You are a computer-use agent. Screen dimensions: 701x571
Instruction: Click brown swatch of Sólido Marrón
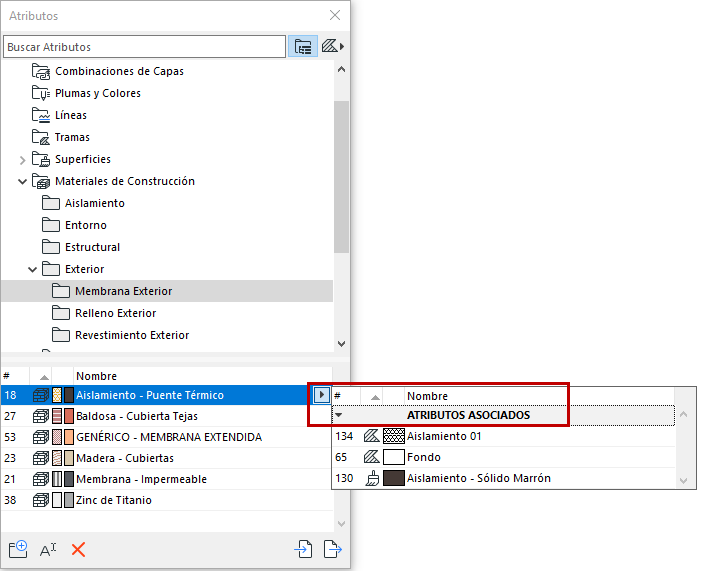[x=394, y=478]
